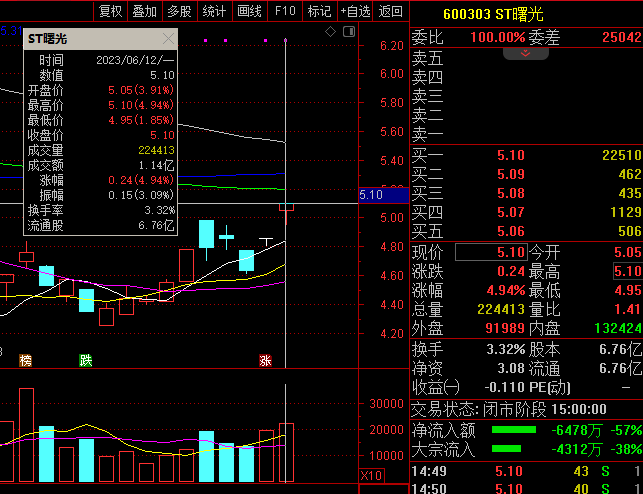Click 振幅 0.15(3.09%) in popup
This screenshot has height=494, width=643.
coord(101,195)
